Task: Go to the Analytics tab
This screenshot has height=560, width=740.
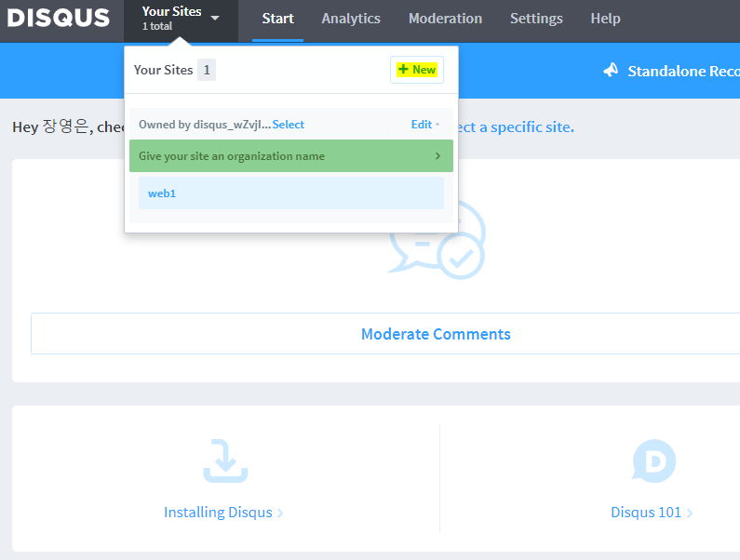Action: tap(351, 19)
